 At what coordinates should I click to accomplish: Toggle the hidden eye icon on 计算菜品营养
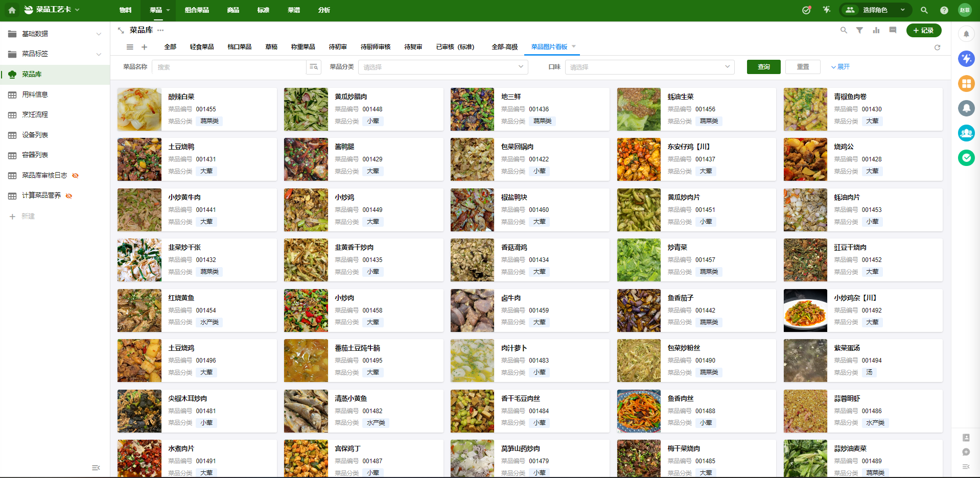pyautogui.click(x=69, y=196)
